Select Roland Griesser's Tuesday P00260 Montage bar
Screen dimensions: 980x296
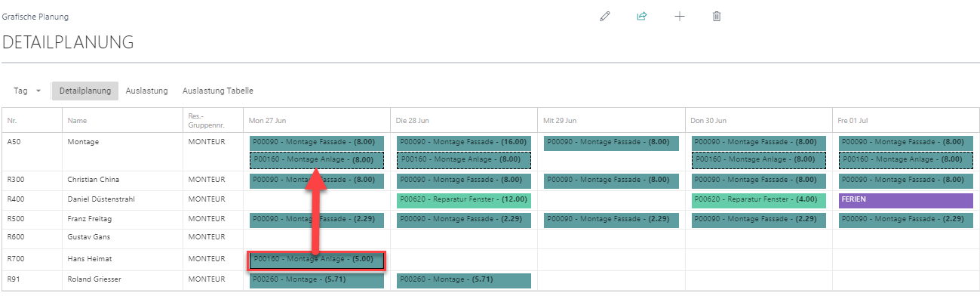(464, 280)
